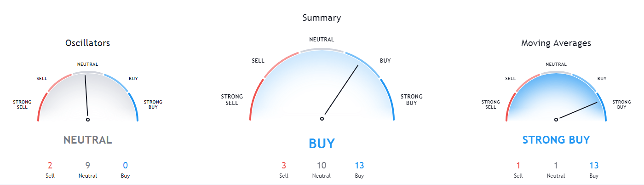Click Oscillators buy count 0

(125, 166)
